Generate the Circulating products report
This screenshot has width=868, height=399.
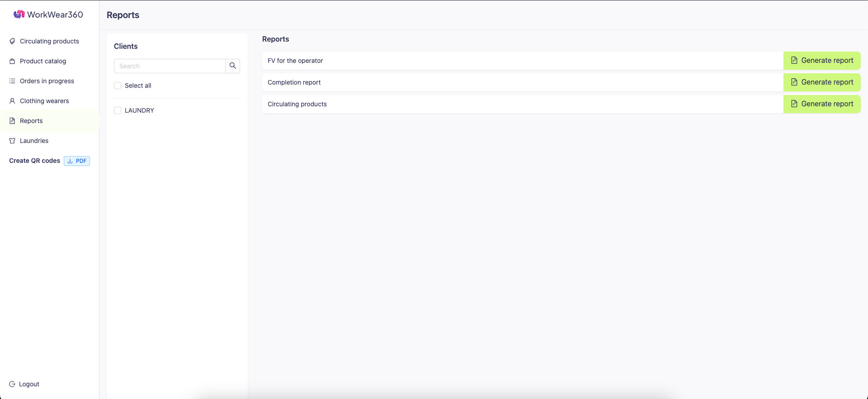(821, 104)
